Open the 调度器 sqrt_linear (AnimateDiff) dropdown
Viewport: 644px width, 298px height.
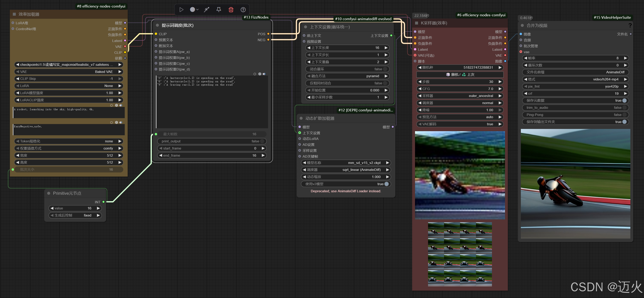point(346,170)
